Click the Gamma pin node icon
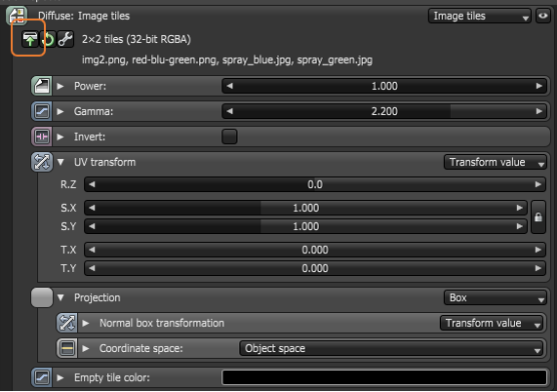Viewport: 557px width, 392px height. point(42,111)
